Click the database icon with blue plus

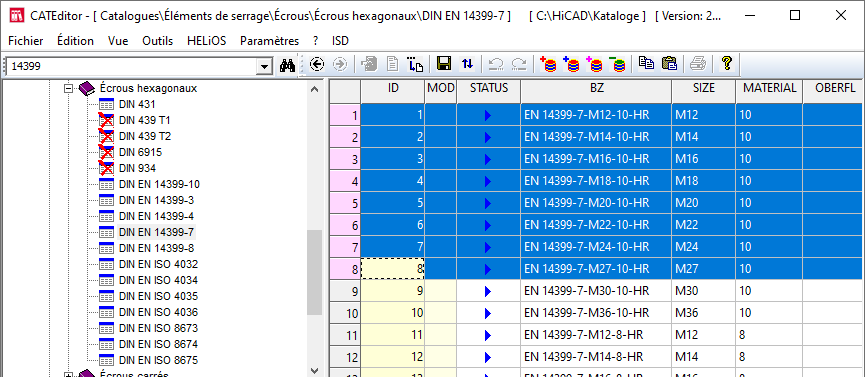(x=572, y=65)
